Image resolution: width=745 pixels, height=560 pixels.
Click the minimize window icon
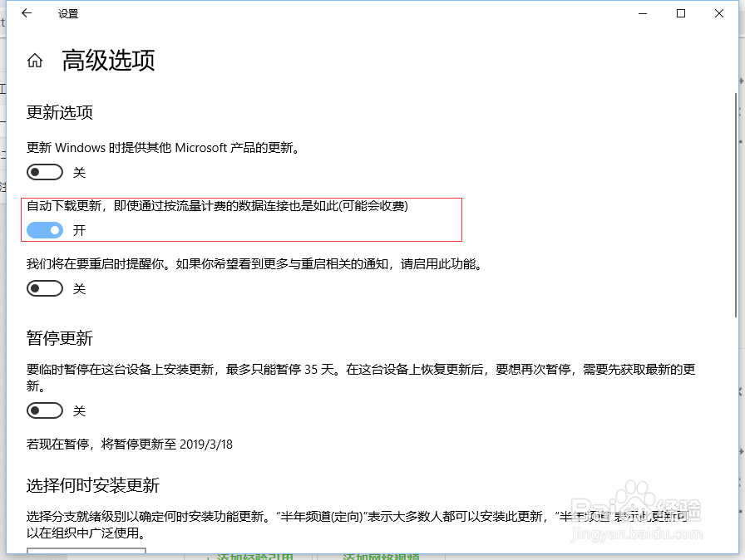[642, 13]
